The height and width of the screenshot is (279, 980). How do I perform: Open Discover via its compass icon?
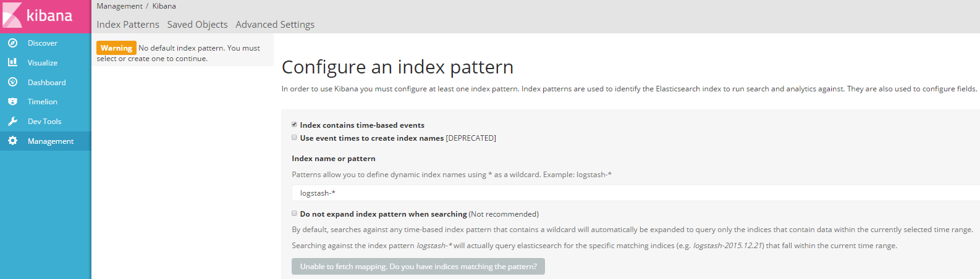tap(12, 43)
